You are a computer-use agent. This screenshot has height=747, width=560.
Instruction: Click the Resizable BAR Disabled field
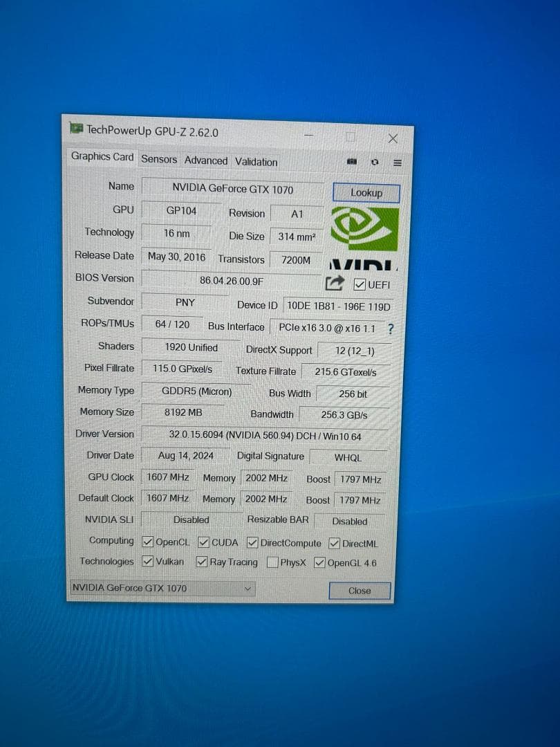[x=350, y=522]
